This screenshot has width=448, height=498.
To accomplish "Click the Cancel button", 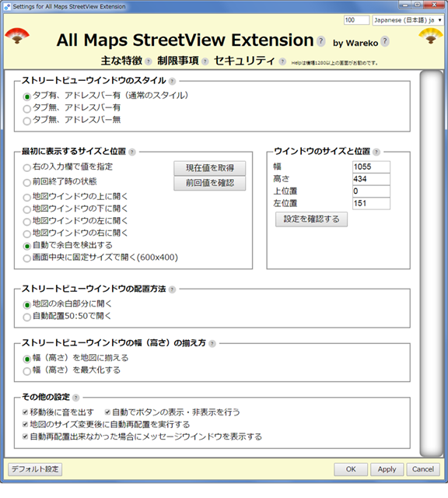I will click(x=423, y=469).
